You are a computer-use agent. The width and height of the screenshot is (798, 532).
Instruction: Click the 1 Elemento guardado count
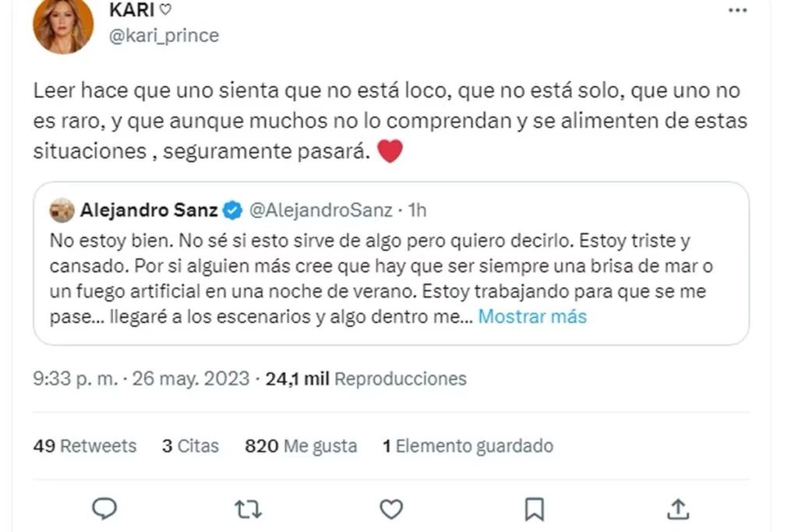click(468, 446)
